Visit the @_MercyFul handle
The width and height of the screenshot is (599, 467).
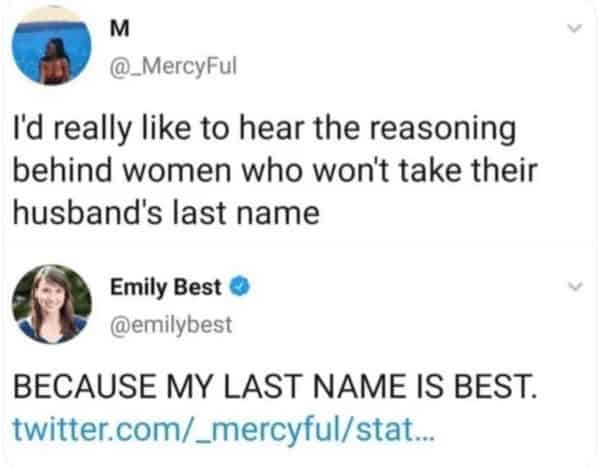click(173, 66)
